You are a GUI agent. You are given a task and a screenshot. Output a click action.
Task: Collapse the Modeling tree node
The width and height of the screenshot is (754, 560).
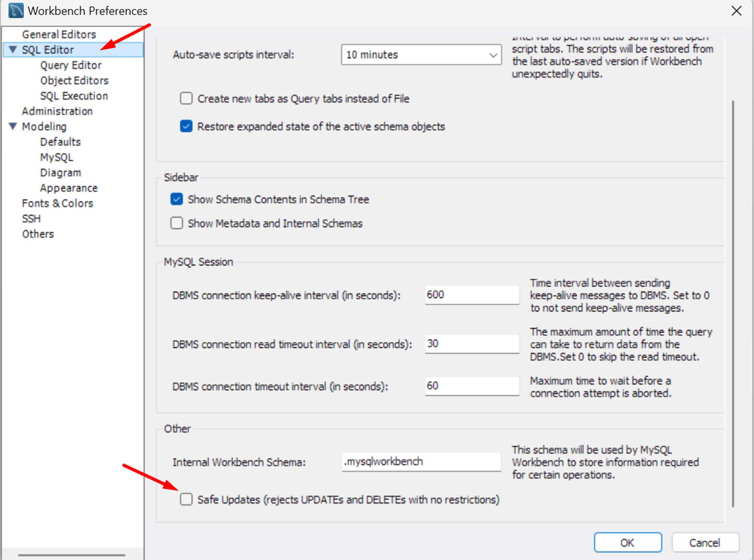coord(13,126)
